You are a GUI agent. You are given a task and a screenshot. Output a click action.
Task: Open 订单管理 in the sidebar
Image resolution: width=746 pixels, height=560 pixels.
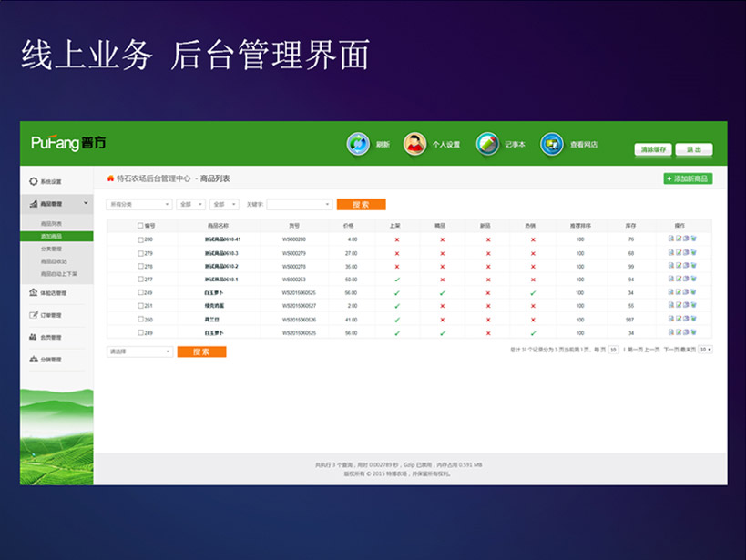tap(51, 315)
